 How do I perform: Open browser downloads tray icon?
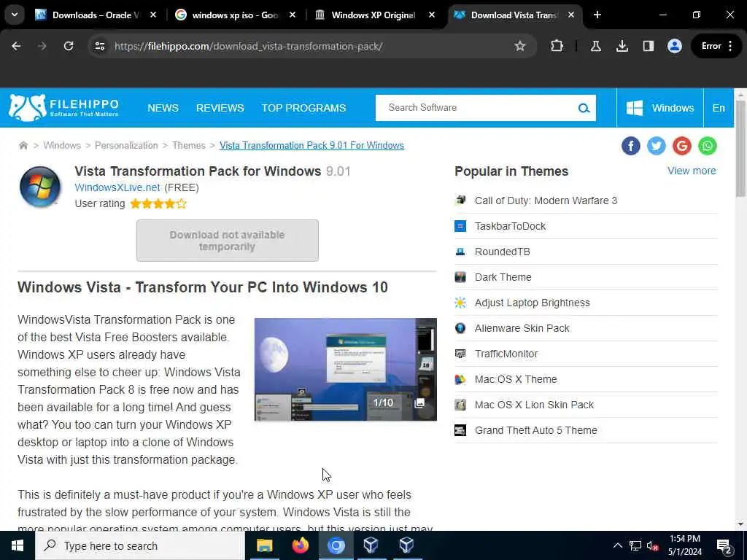622,46
